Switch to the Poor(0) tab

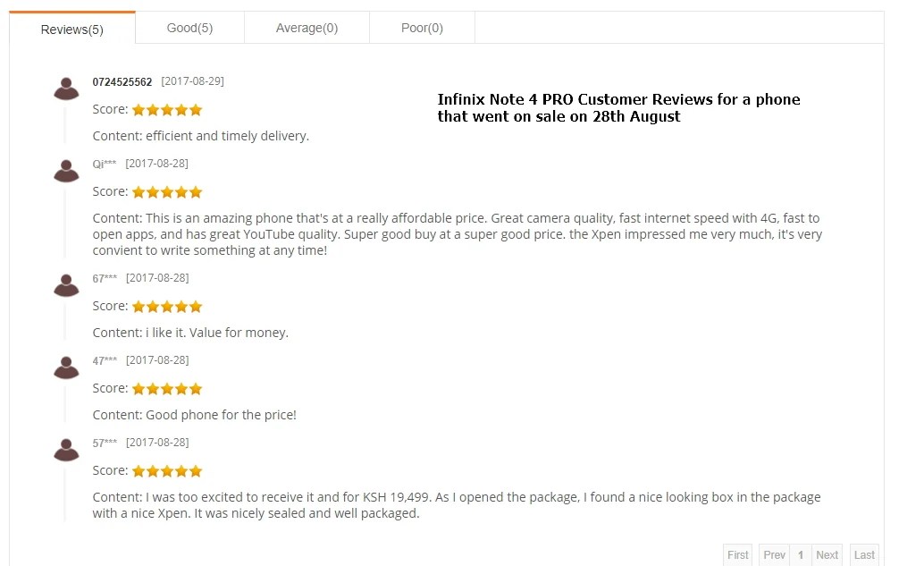coord(422,28)
